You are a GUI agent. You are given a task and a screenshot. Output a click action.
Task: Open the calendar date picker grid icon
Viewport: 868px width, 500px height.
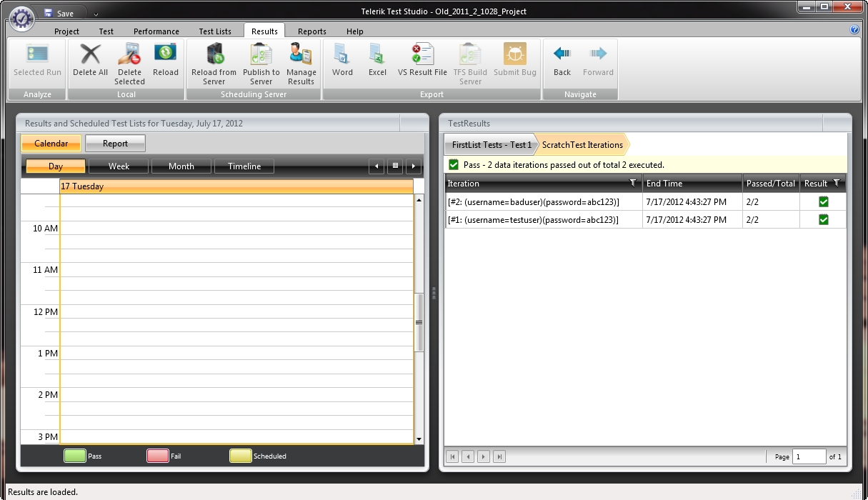coord(395,166)
